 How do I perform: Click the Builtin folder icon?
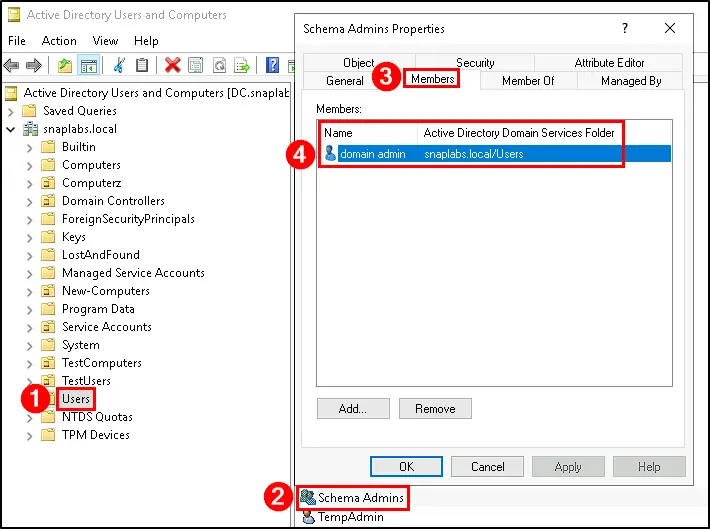coord(48,147)
